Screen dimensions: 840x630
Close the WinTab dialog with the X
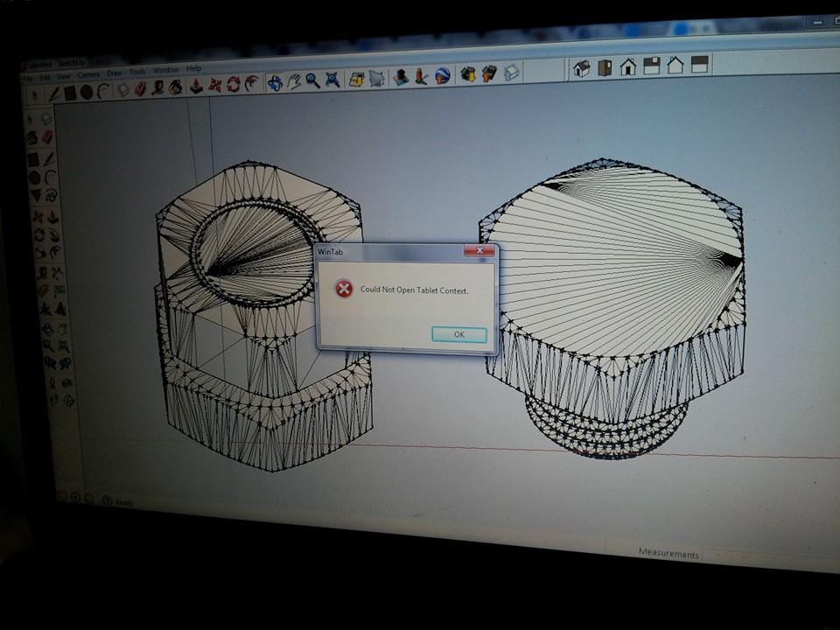(479, 250)
